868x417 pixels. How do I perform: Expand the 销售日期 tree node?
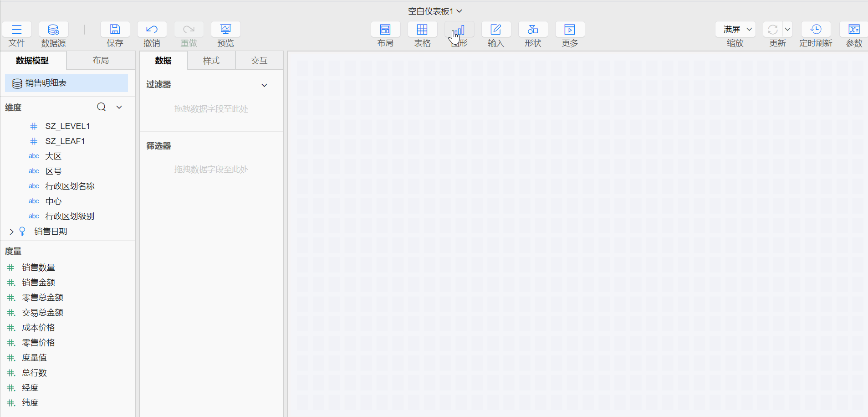[x=11, y=232]
